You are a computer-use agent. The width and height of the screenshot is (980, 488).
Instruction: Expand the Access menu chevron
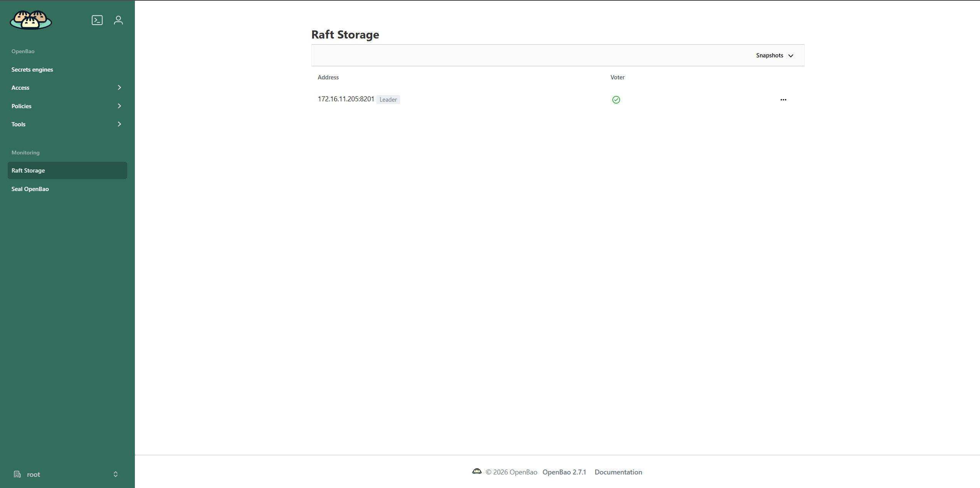click(x=119, y=87)
